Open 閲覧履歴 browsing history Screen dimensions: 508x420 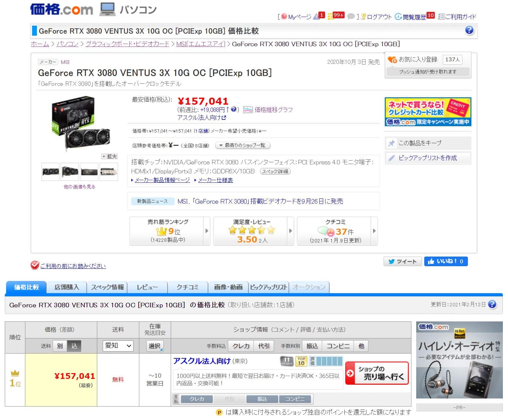click(414, 17)
